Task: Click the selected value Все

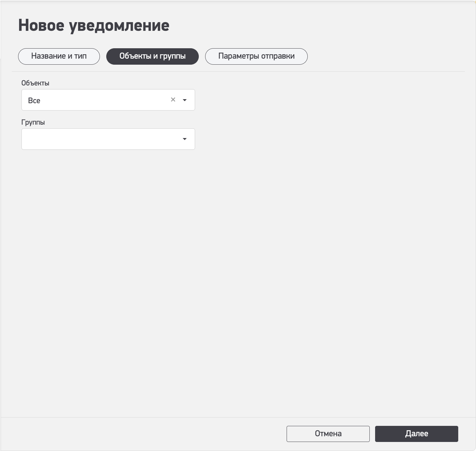Action: pyautogui.click(x=34, y=101)
